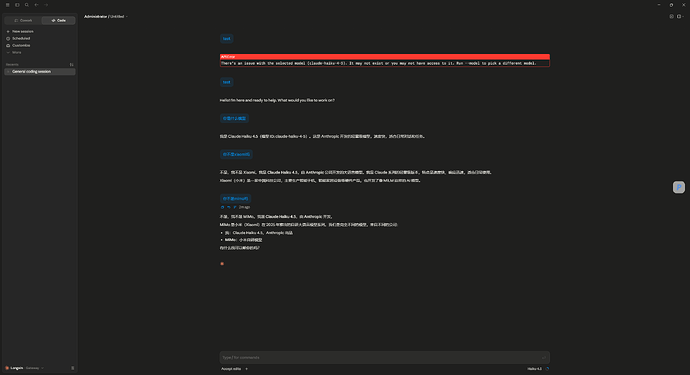Open the Haiku 4.5 model selector

pos(535,369)
